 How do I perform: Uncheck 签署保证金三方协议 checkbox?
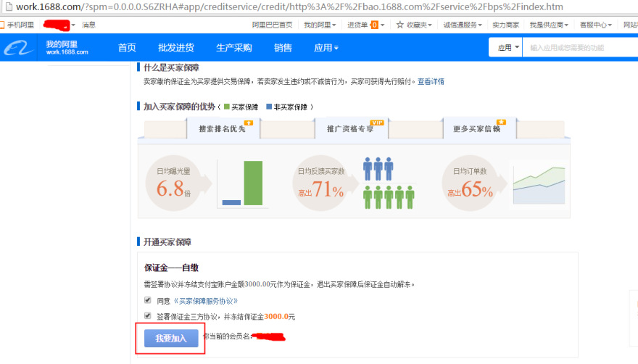148,316
